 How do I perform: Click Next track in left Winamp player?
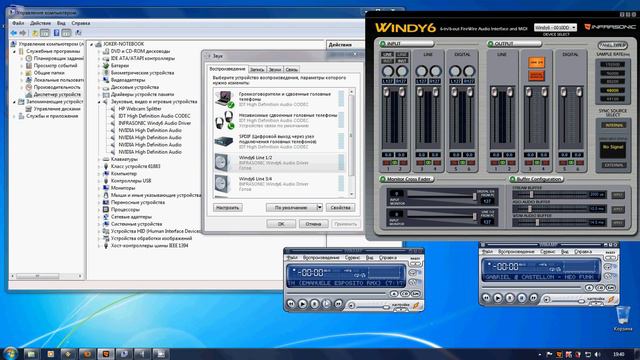coord(338,304)
